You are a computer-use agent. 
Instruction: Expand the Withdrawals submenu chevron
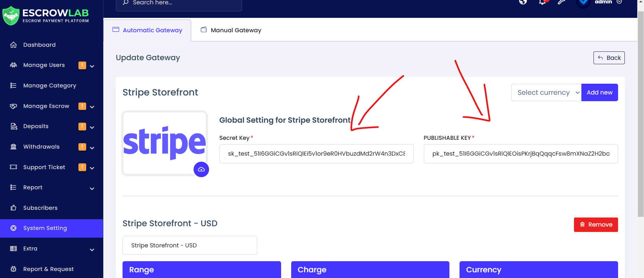(92, 148)
